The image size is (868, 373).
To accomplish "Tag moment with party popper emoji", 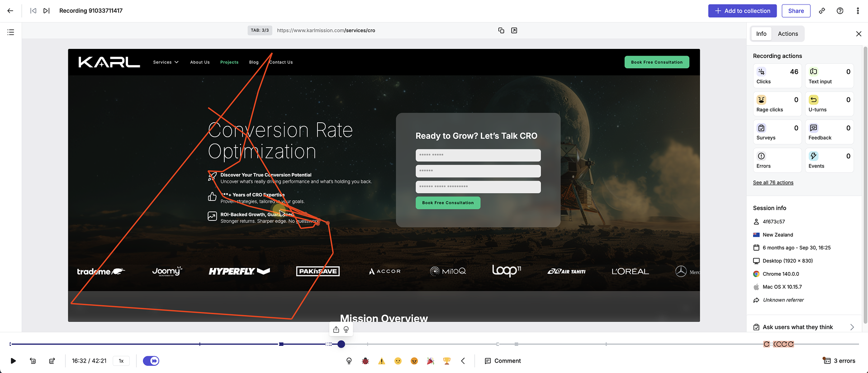I will (431, 361).
